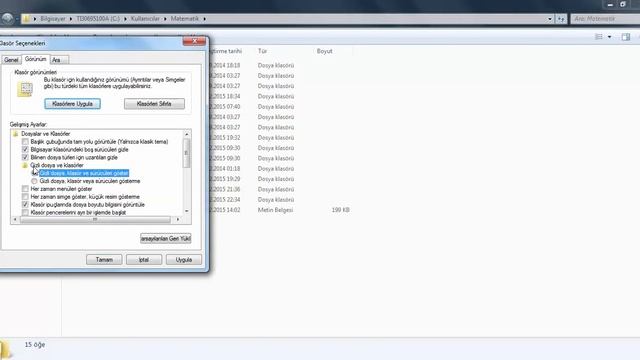The height and width of the screenshot is (360, 640).
Task: Click the Klasörlere Uygula button
Action: click(72, 104)
